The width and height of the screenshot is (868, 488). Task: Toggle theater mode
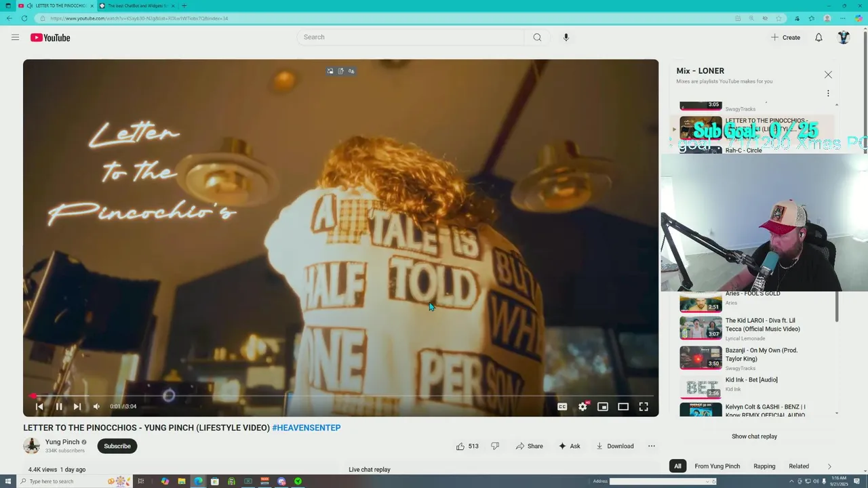point(623,407)
